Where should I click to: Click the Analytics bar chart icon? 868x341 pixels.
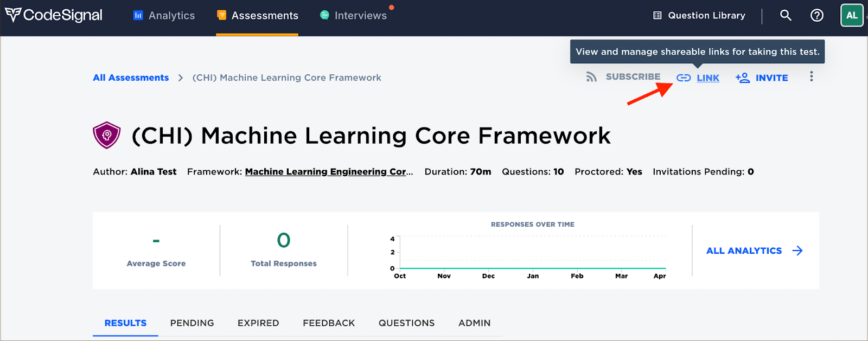pyautogui.click(x=138, y=15)
